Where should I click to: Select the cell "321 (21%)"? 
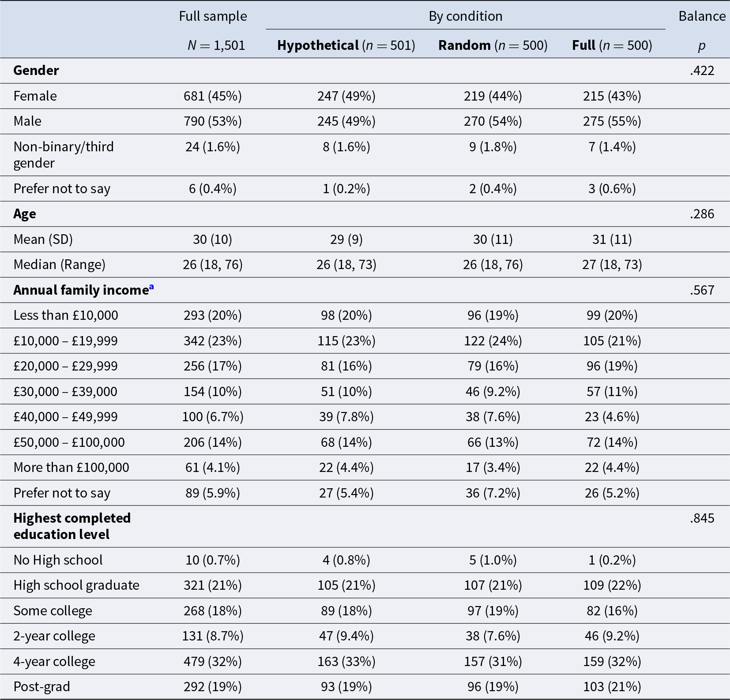click(213, 585)
